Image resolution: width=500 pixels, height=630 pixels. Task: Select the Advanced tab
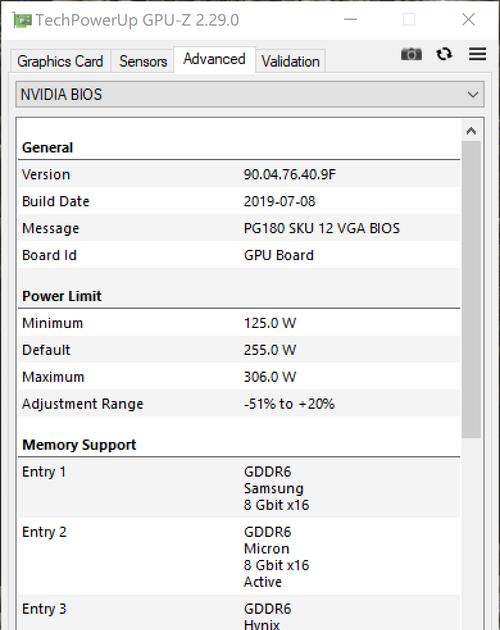click(x=214, y=59)
